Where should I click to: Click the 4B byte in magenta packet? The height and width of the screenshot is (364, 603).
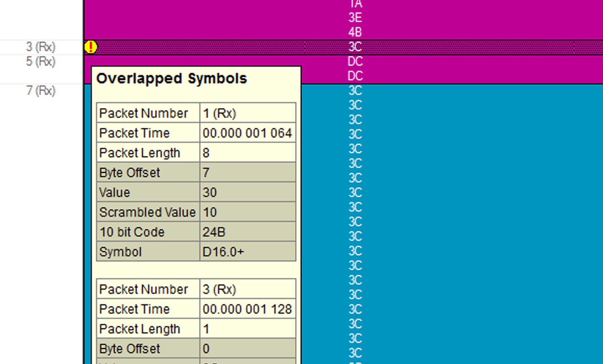(x=355, y=32)
